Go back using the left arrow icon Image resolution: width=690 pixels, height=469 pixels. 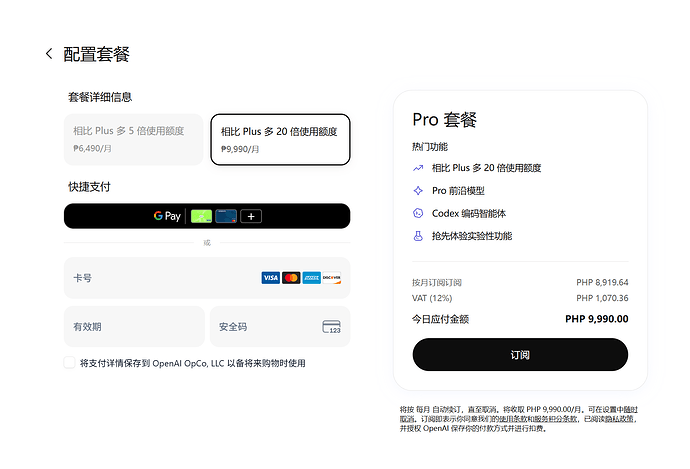coord(49,54)
